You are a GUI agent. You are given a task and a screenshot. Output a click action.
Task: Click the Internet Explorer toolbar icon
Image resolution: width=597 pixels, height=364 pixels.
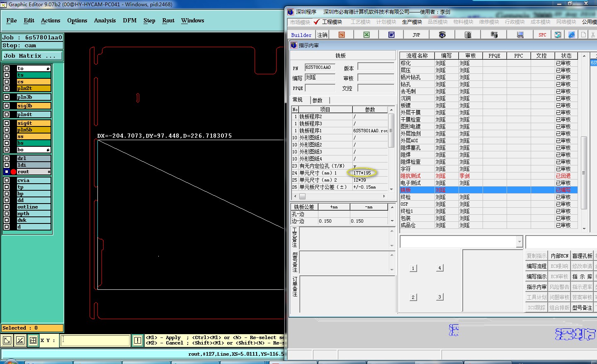pyautogui.click(x=572, y=35)
